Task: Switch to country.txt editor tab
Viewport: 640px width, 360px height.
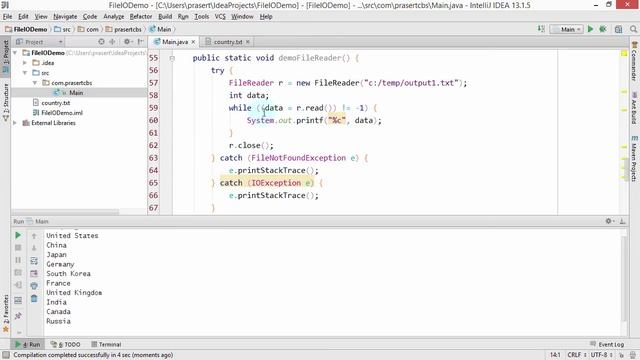Action: [228, 42]
